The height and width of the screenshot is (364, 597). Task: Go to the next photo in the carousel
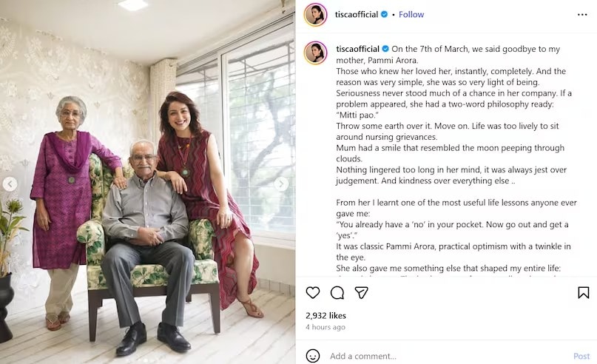pos(282,183)
